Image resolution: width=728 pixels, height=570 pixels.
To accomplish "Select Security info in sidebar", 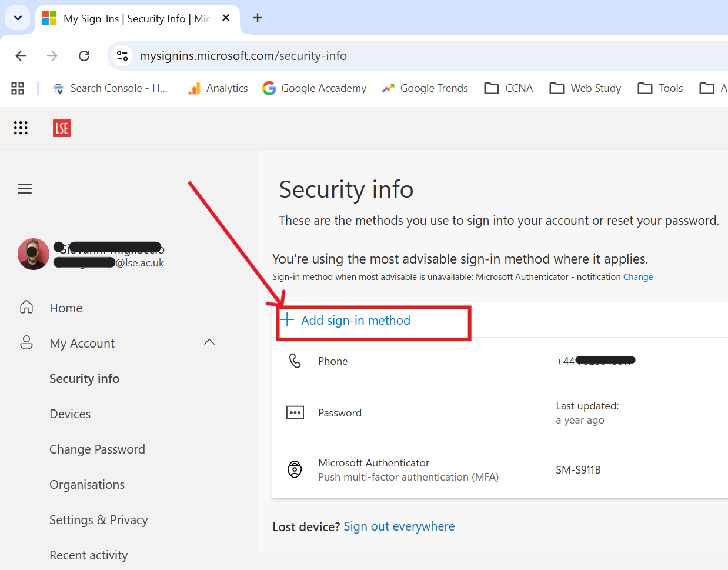I will click(84, 378).
